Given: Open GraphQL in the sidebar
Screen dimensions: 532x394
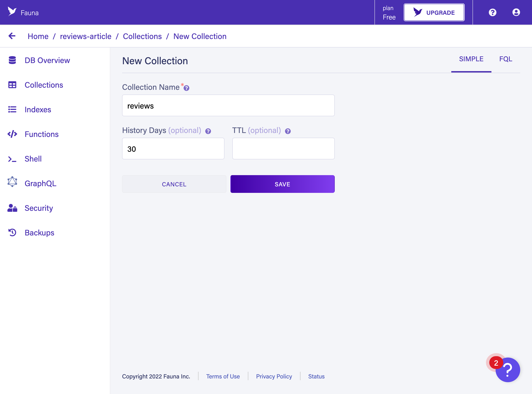Looking at the screenshot, I should 40,183.
